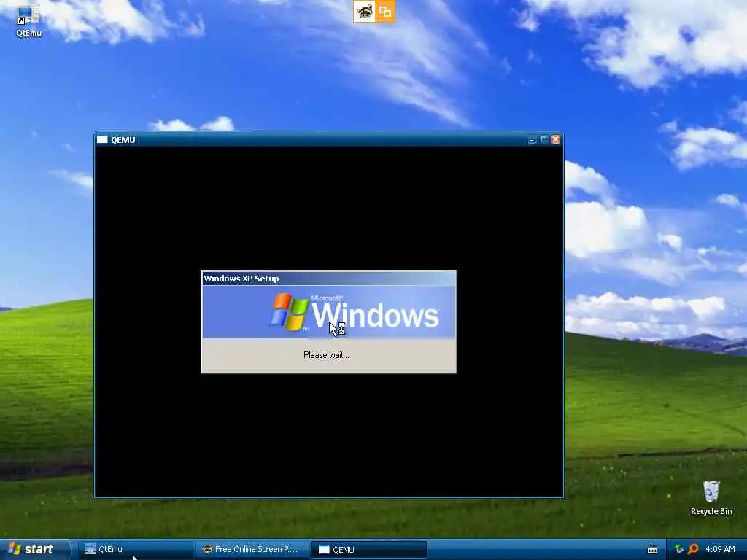Minimize the QEMU window

click(x=532, y=139)
